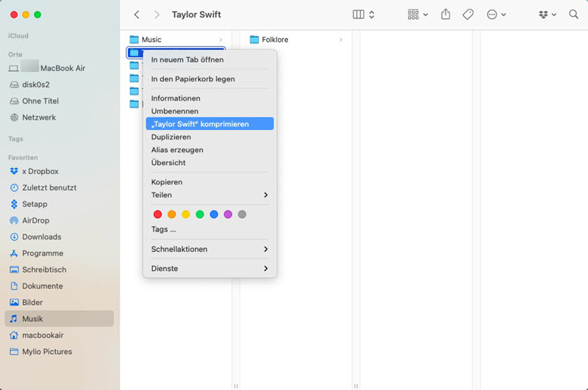Screen dimensions: 588x390
Task: Open the ellipsis action menu in the toolbar
Action: coord(496,15)
